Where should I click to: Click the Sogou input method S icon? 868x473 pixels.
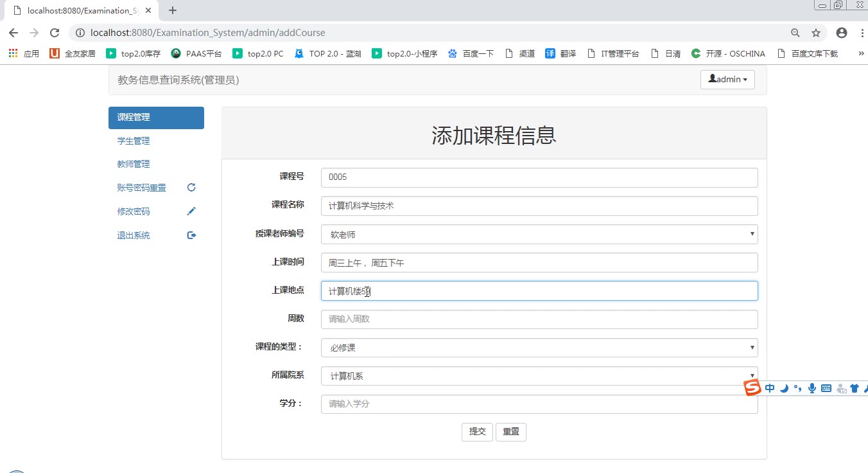point(752,388)
